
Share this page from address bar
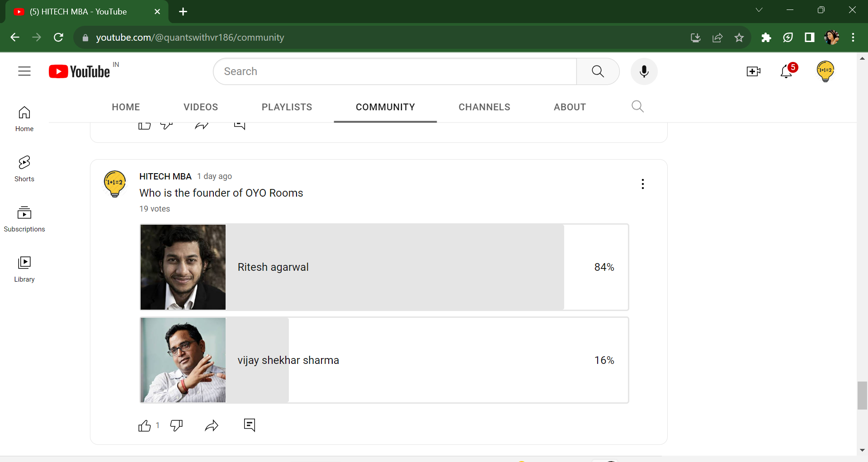coord(717,38)
